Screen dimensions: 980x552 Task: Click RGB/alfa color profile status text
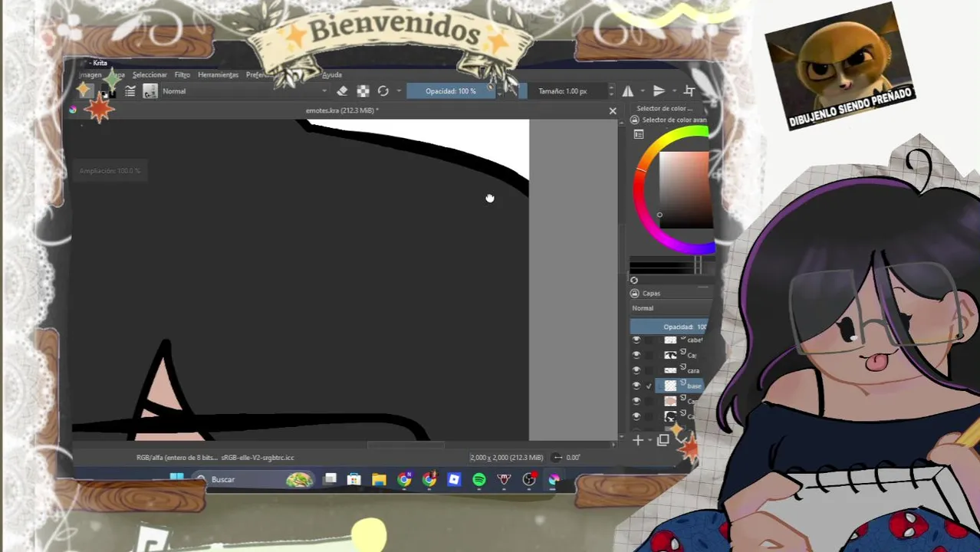(x=215, y=458)
